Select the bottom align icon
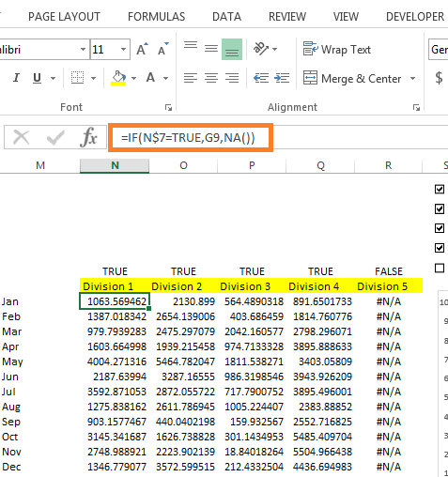The width and height of the screenshot is (448, 477). (232, 49)
